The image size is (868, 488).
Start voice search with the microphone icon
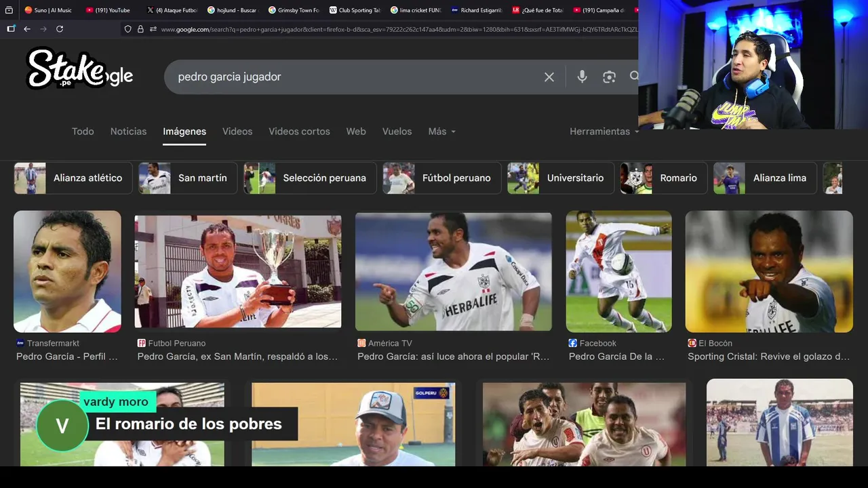(x=582, y=77)
